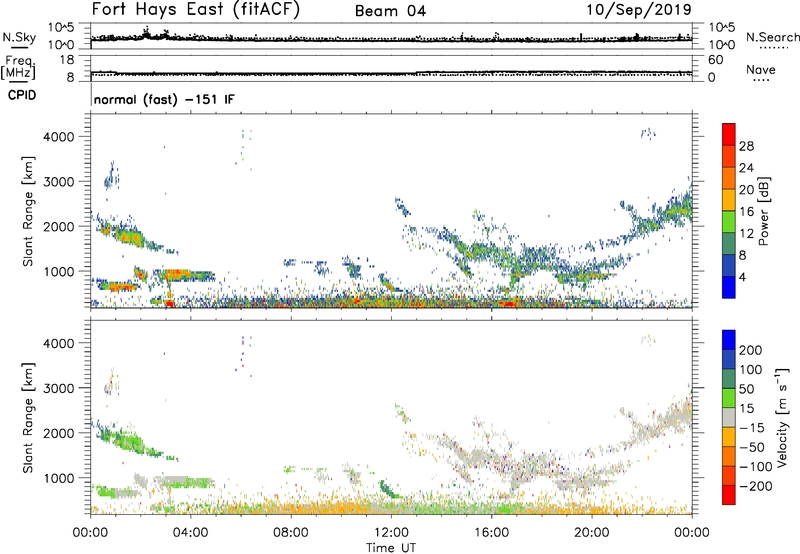Select the 'CPID' row label
The height and width of the screenshot is (554, 800).
click(22, 95)
